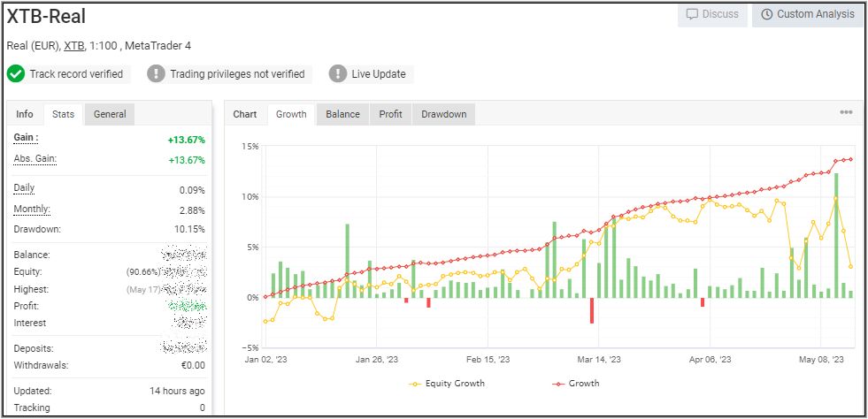This screenshot has width=868, height=419.
Task: Select the General tab
Action: coord(110,114)
